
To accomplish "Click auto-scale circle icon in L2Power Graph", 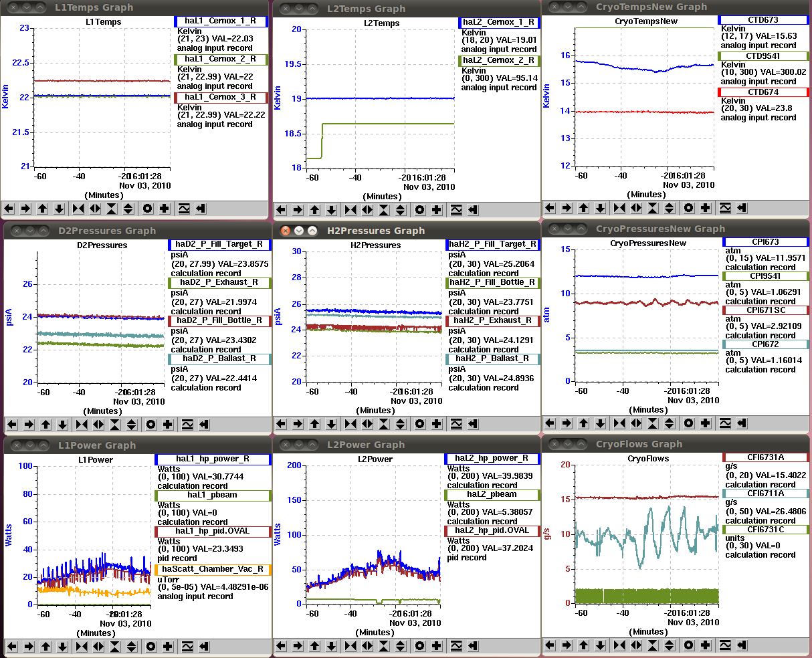I will point(419,646).
